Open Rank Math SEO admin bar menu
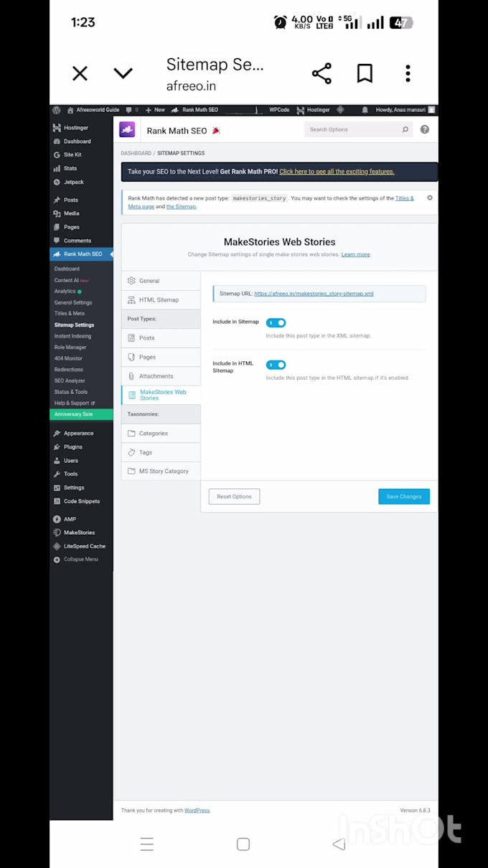 194,110
